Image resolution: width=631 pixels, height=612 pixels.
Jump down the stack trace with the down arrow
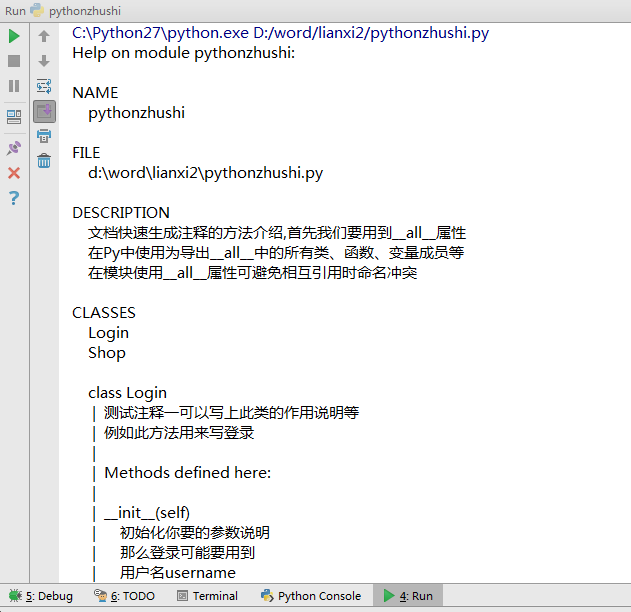coord(44,61)
